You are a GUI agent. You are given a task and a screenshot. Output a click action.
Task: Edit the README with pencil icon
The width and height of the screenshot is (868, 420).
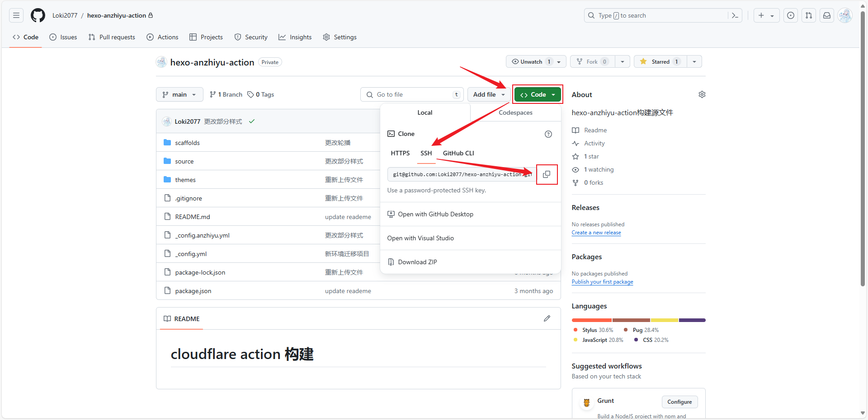pos(547,318)
